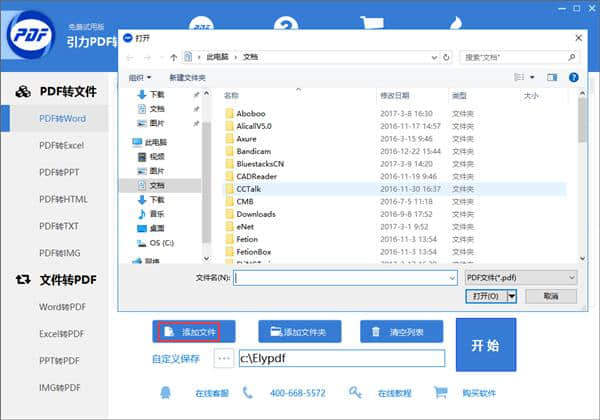Click the help question mark icon in dialog

point(574,77)
